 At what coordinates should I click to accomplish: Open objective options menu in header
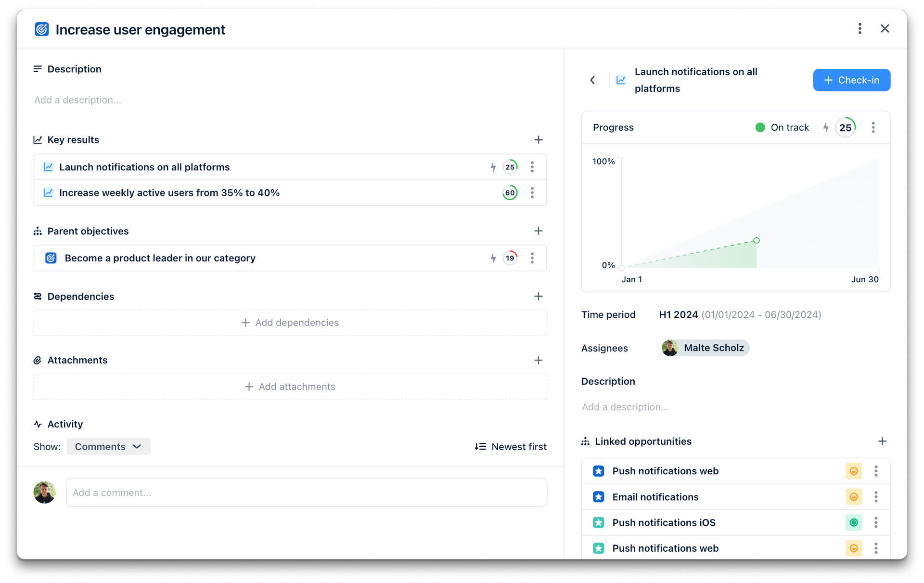(860, 29)
